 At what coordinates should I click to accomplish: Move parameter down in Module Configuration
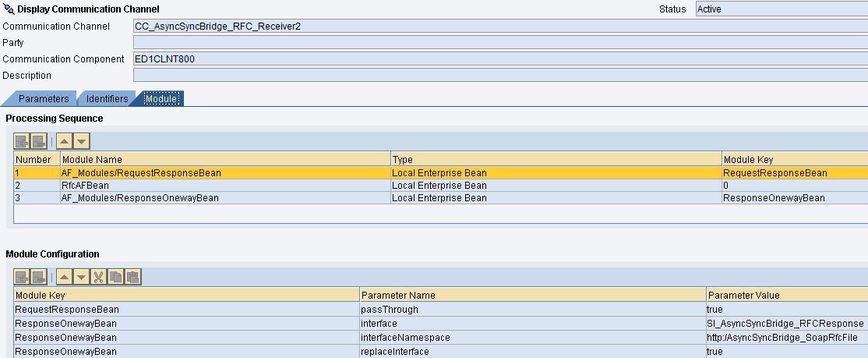[x=82, y=277]
